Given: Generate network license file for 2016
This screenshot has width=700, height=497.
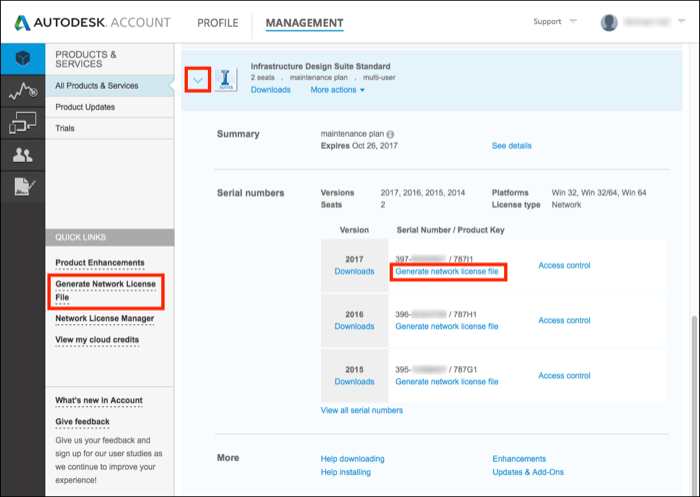Looking at the screenshot, I should click(x=447, y=326).
